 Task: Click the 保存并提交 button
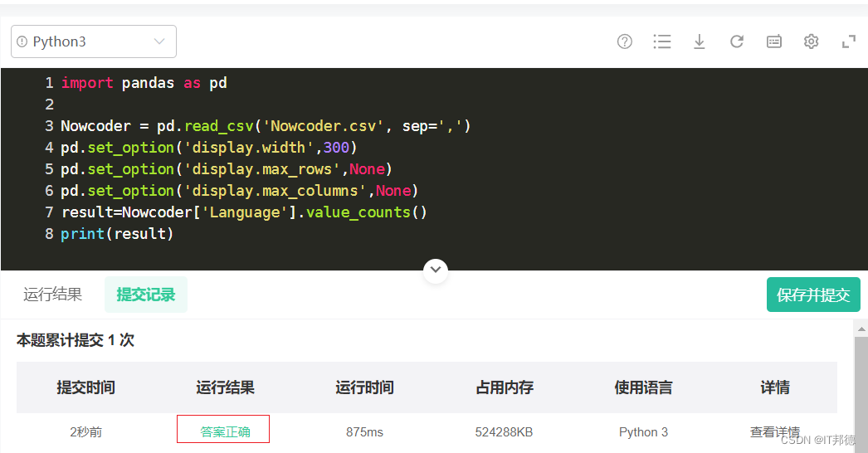tap(813, 295)
